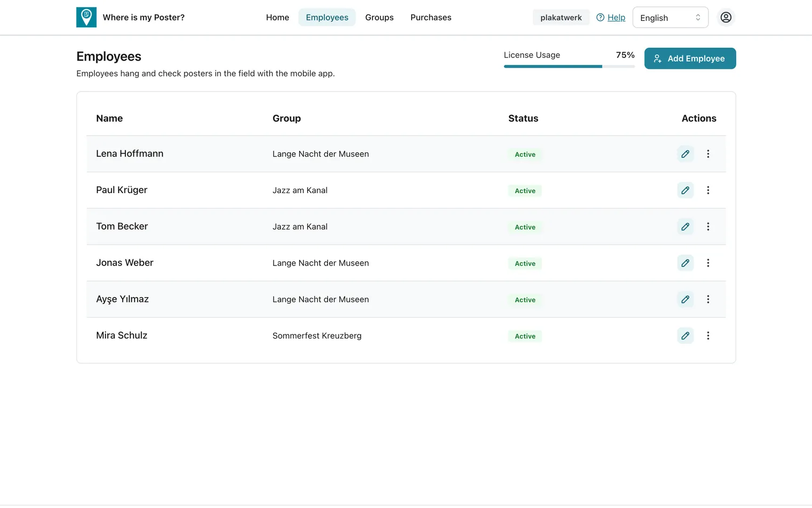The width and height of the screenshot is (812, 508).
Task: Open the user account avatar menu
Action: [726, 17]
